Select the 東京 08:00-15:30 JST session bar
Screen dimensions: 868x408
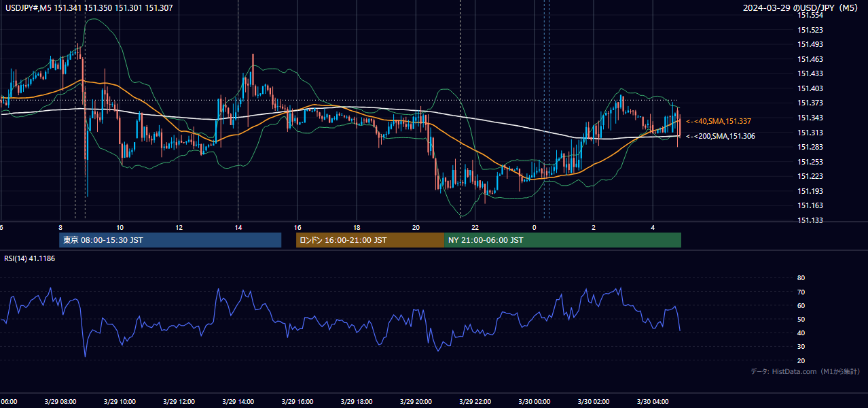pyautogui.click(x=170, y=240)
